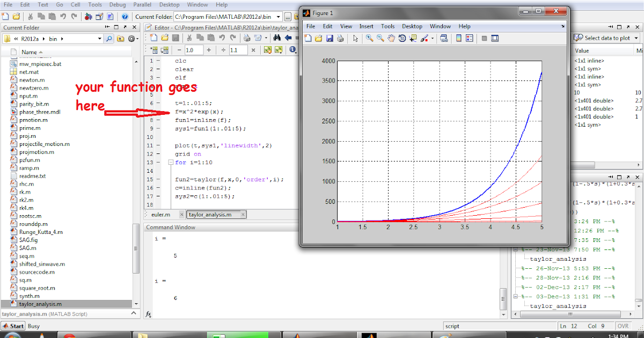Undock the Current Folder panel
Screen dimensions: 644x338
click(126, 27)
